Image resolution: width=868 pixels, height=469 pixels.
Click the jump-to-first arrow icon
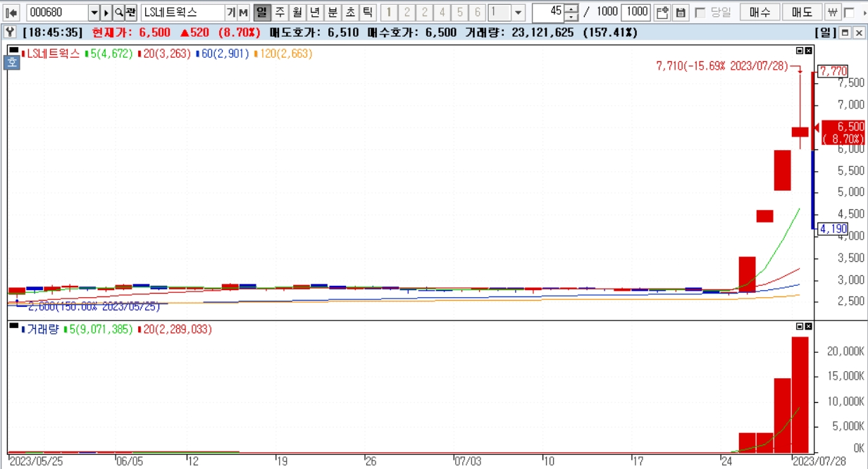11,12
